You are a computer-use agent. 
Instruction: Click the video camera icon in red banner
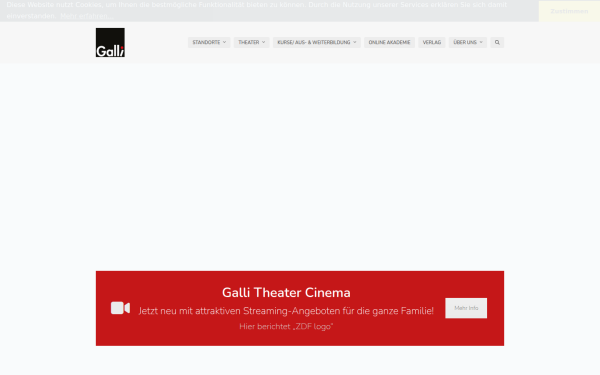[x=120, y=308]
